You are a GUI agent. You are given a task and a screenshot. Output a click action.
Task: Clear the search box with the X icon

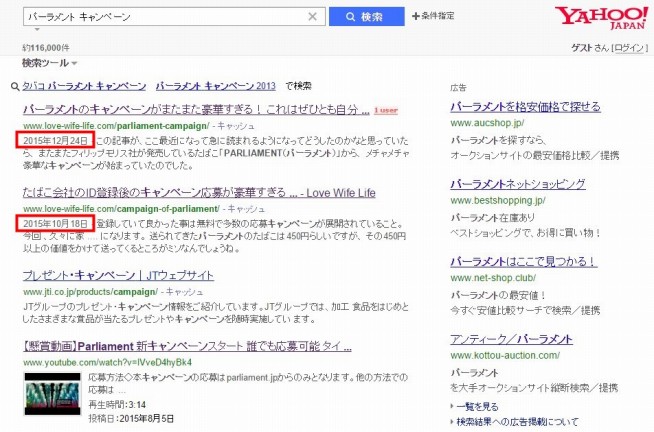click(x=313, y=16)
